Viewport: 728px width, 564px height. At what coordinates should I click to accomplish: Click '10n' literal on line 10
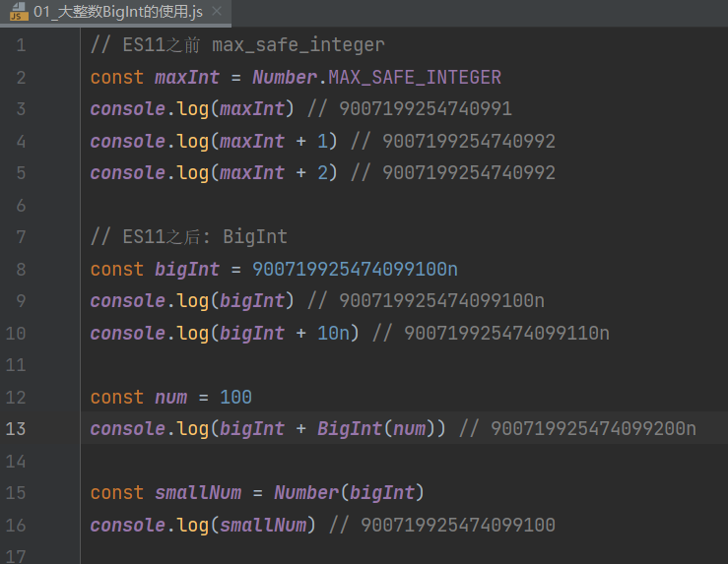pyautogui.click(x=333, y=333)
